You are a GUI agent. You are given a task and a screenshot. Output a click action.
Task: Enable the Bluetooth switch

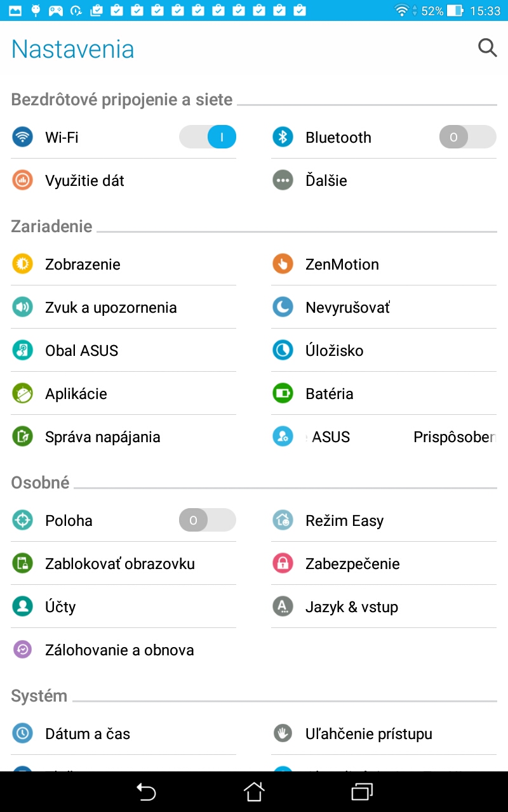(x=467, y=137)
